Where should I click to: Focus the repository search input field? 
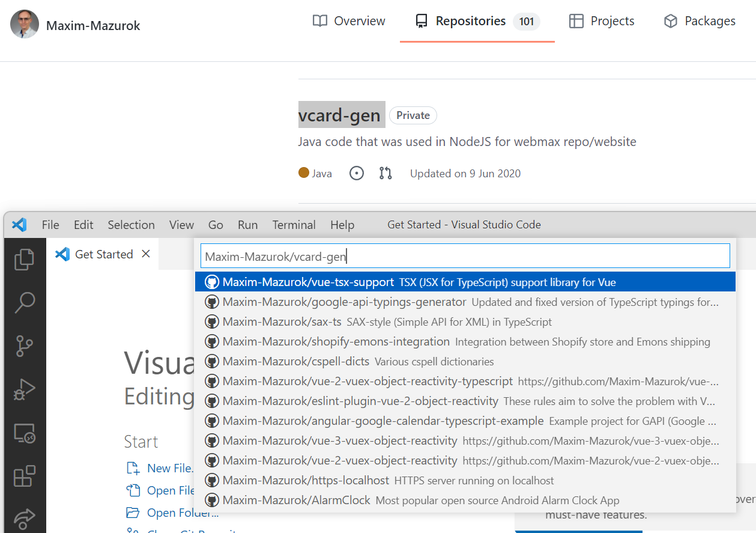464,255
